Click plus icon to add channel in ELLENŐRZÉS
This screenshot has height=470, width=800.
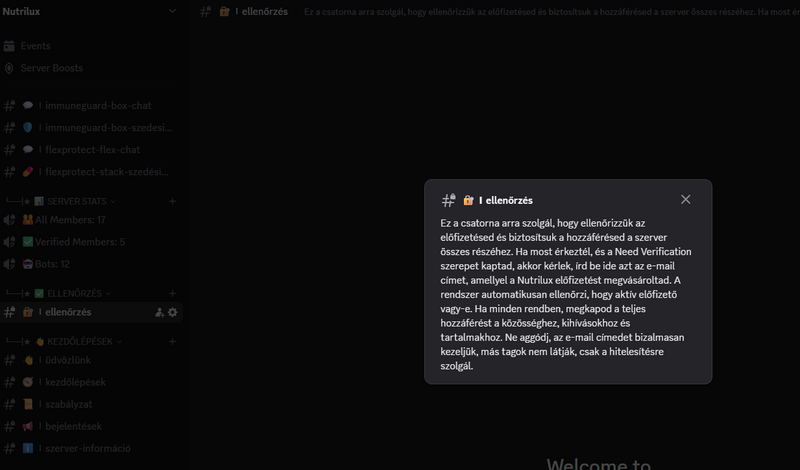point(172,294)
